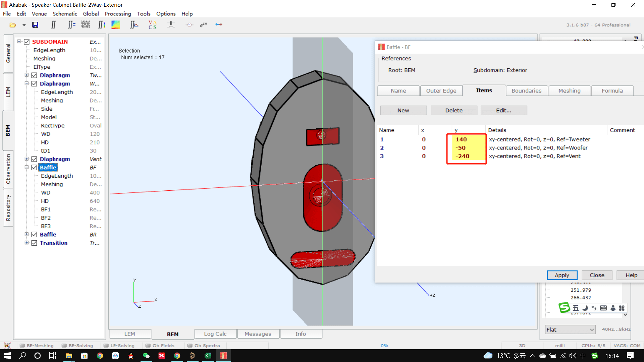This screenshot has height=362, width=644.
Task: Toggle the Diaphragm Tw... checkbox
Action: click(x=34, y=75)
